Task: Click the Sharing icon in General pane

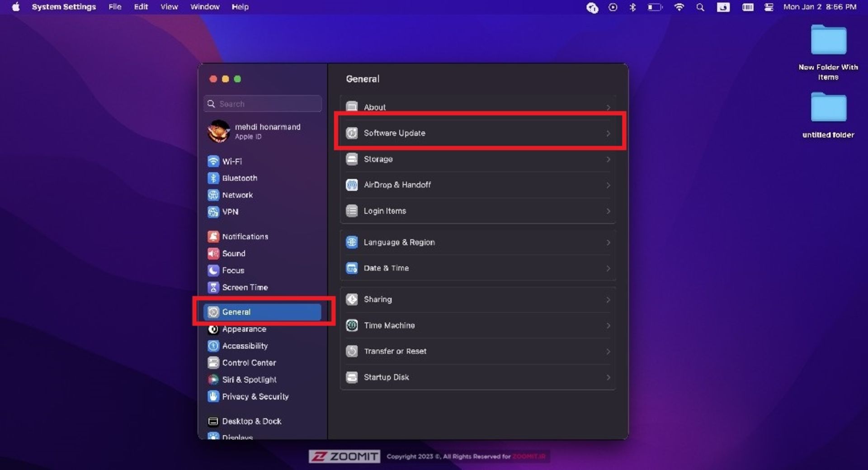Action: [x=352, y=299]
